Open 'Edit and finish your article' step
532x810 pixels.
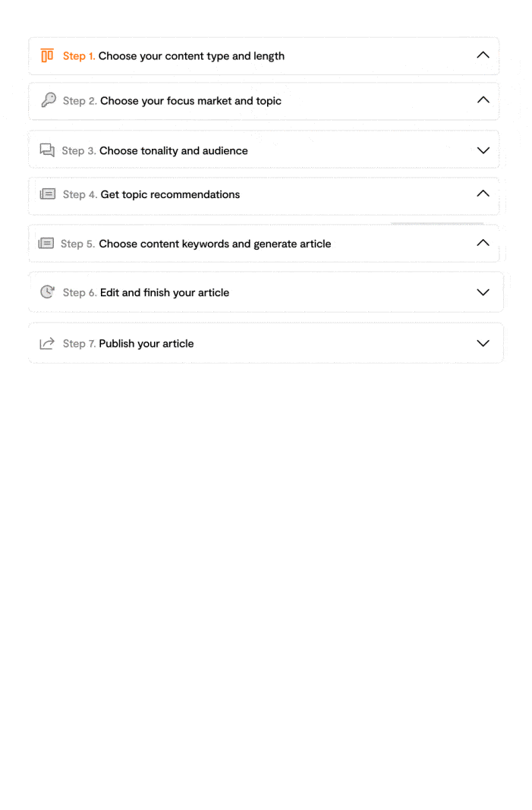pyautogui.click(x=164, y=293)
